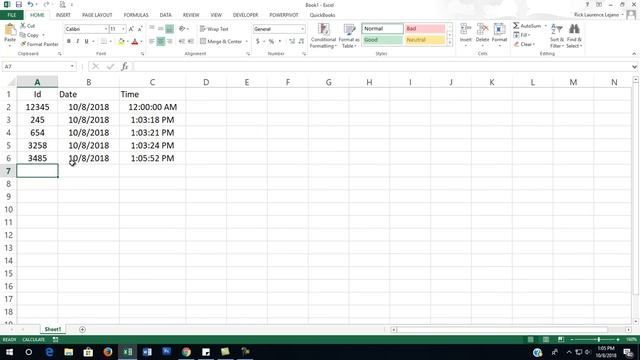Click the percent style icon
The height and width of the screenshot is (360, 640).
coord(271,41)
